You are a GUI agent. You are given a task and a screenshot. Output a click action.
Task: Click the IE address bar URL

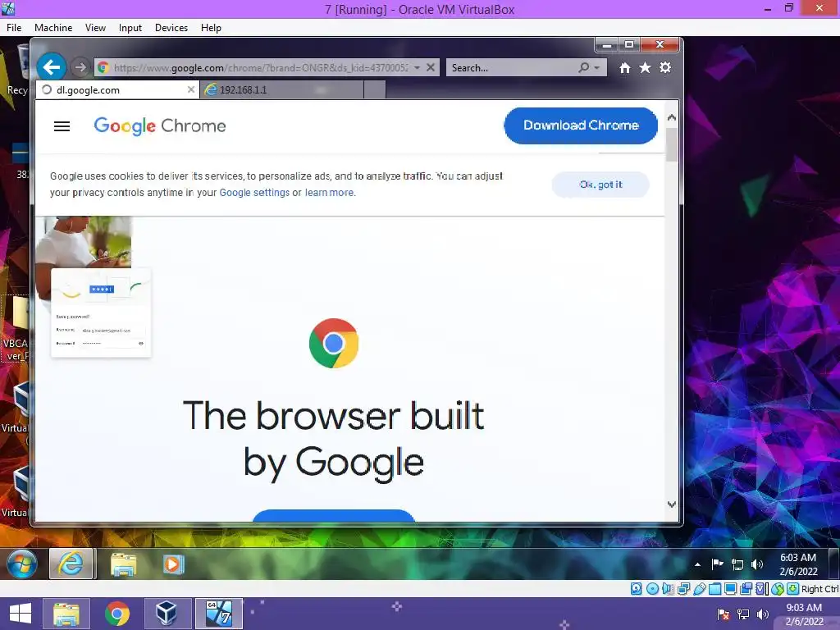(x=261, y=67)
